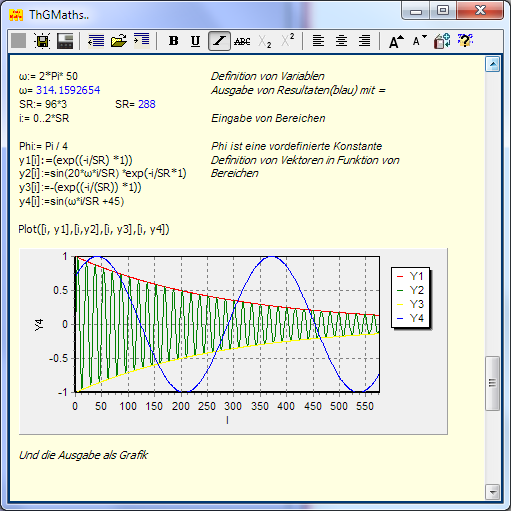The width and height of the screenshot is (511, 511).
Task: Click 'Und die Ausgabe als Grafik' text
Action: pyautogui.click(x=83, y=455)
